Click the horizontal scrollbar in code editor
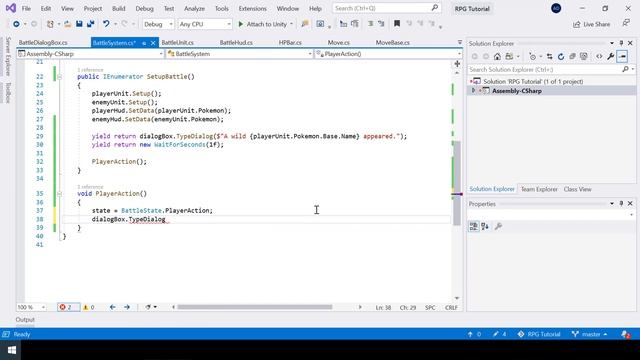This screenshot has width=640, height=360. click(x=254, y=307)
